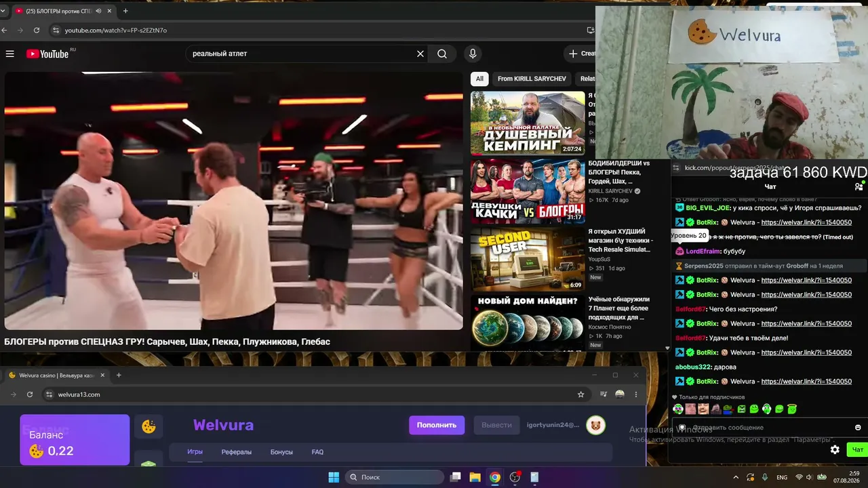Mute the YouTube tab via its speaker icon
The image size is (868, 488).
[x=98, y=11]
